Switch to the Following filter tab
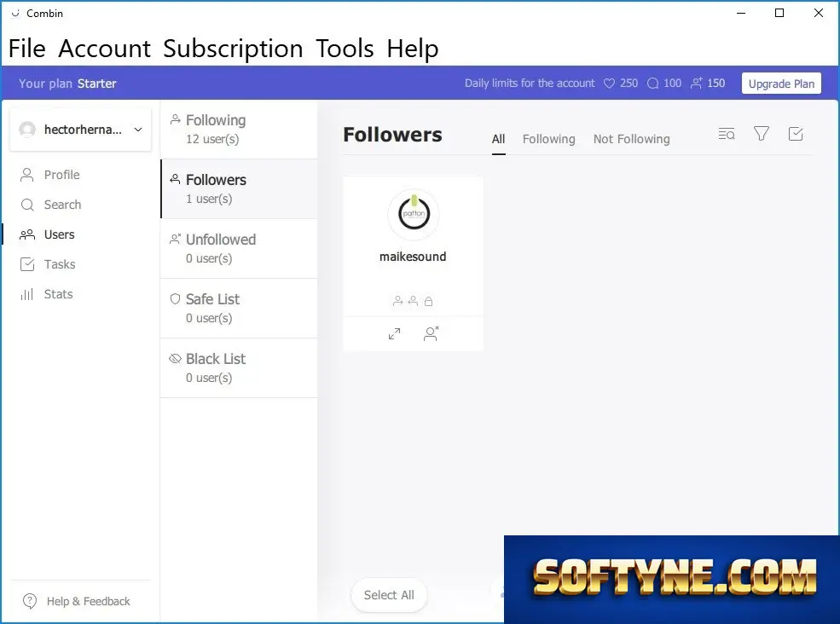This screenshot has width=840, height=624. click(548, 139)
